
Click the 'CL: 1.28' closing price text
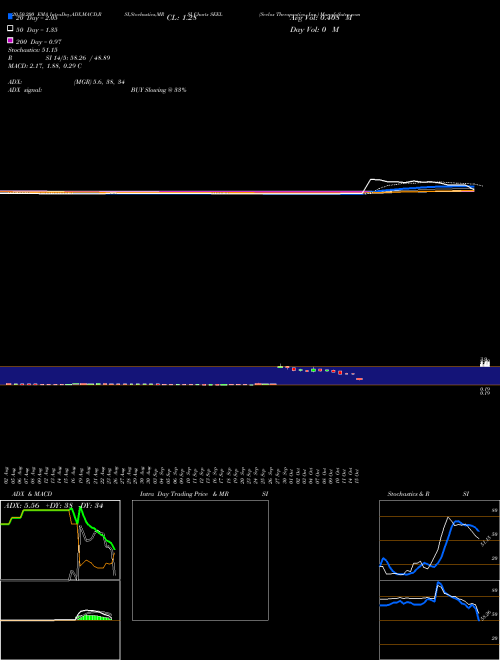181,18
